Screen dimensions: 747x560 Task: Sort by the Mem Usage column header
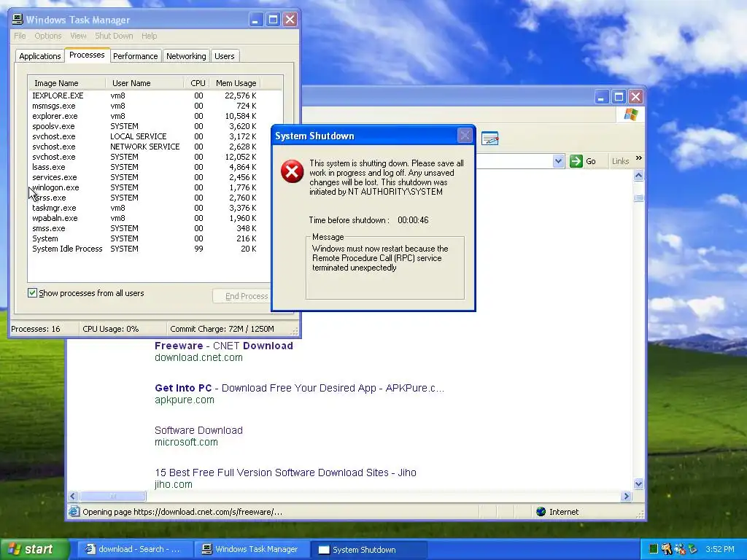click(236, 83)
